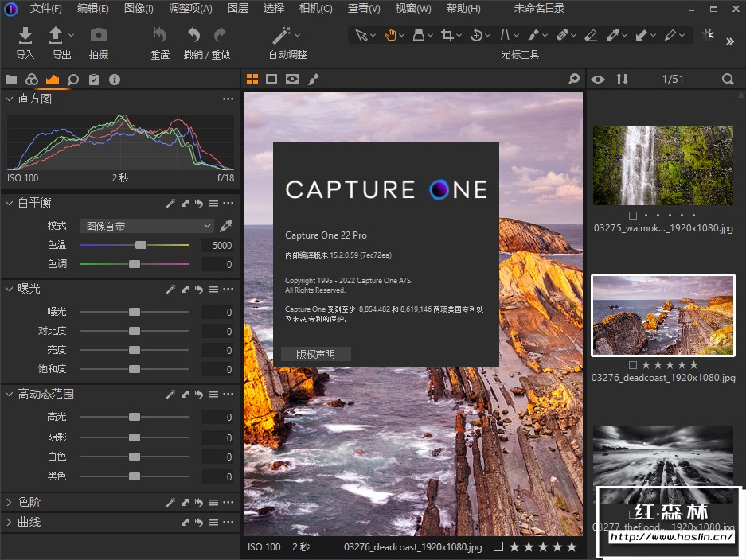This screenshot has width=746, height=560.
Task: Switch to grid viewer layout icon
Action: [252, 79]
